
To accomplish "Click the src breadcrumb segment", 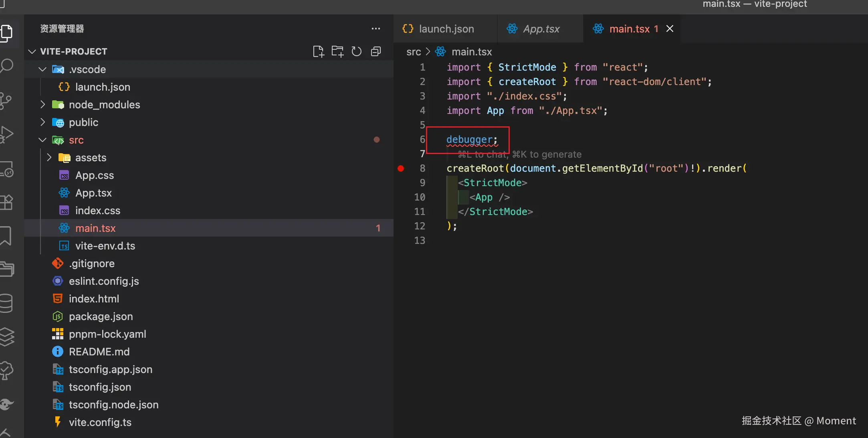I will click(413, 52).
